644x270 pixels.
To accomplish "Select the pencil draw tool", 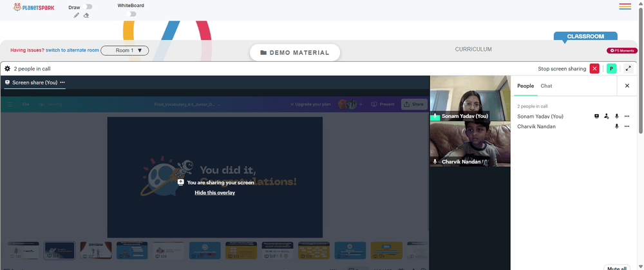I will click(77, 15).
